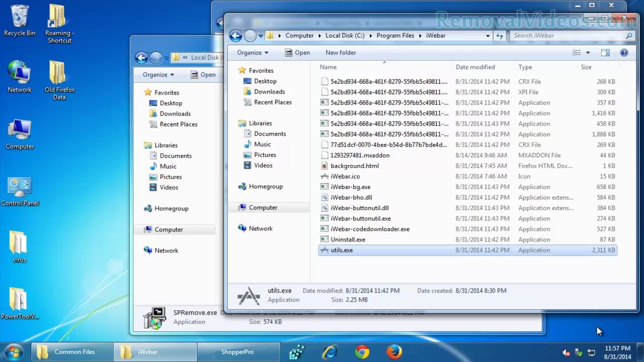Toggle the preview pane icon
The height and width of the screenshot is (362, 644).
pyautogui.click(x=605, y=52)
